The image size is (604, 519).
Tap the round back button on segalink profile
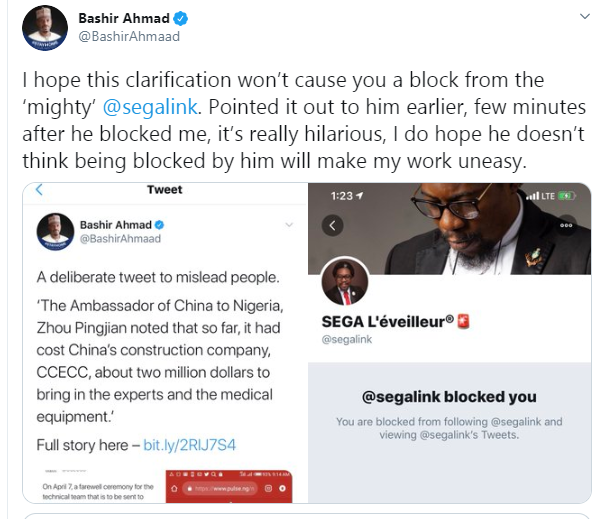(332, 225)
